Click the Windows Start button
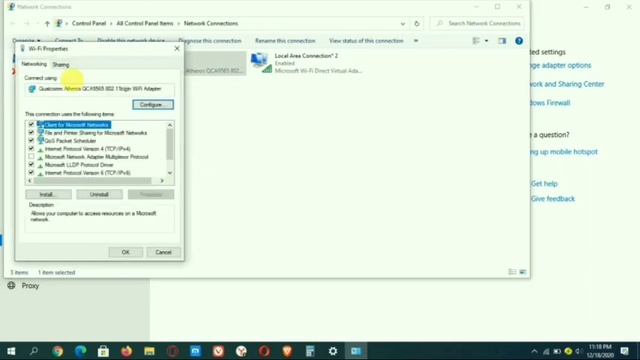 [11, 351]
